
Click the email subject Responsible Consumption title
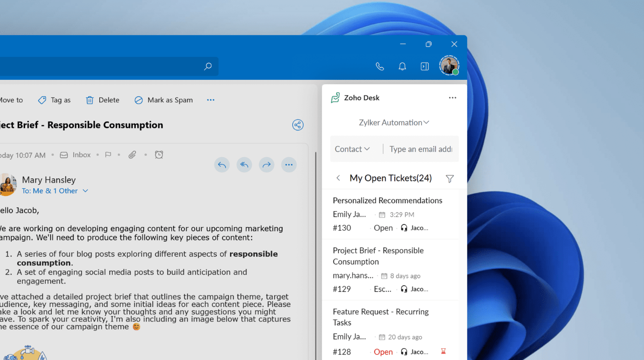click(82, 125)
